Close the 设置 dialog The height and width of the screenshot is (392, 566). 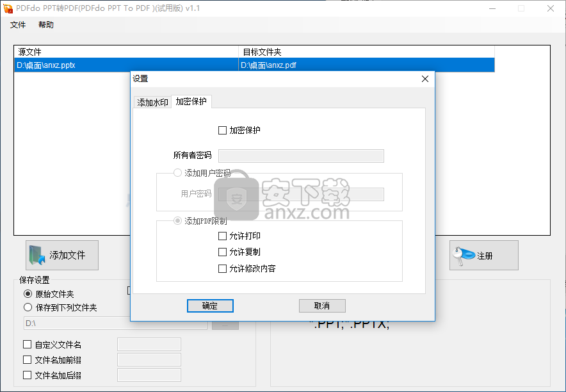tap(425, 79)
